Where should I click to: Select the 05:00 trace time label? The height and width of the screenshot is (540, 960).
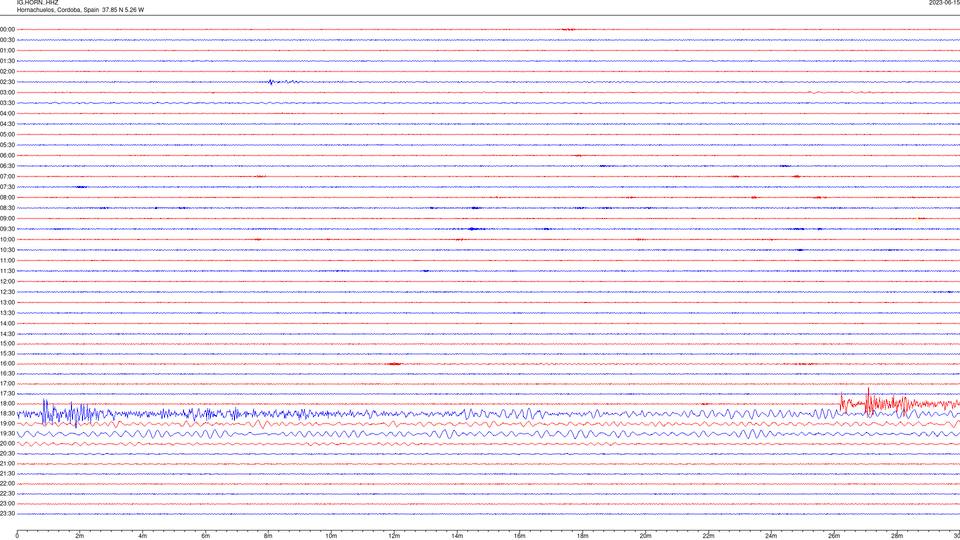point(7,134)
